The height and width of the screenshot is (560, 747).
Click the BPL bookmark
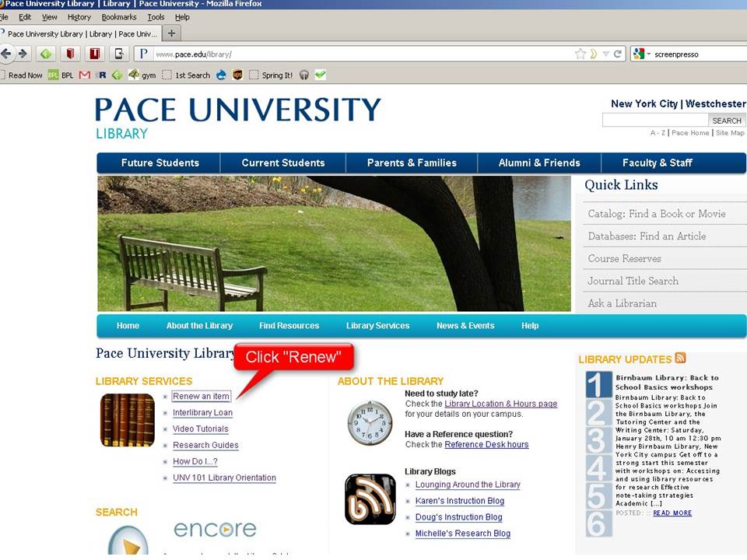61,75
